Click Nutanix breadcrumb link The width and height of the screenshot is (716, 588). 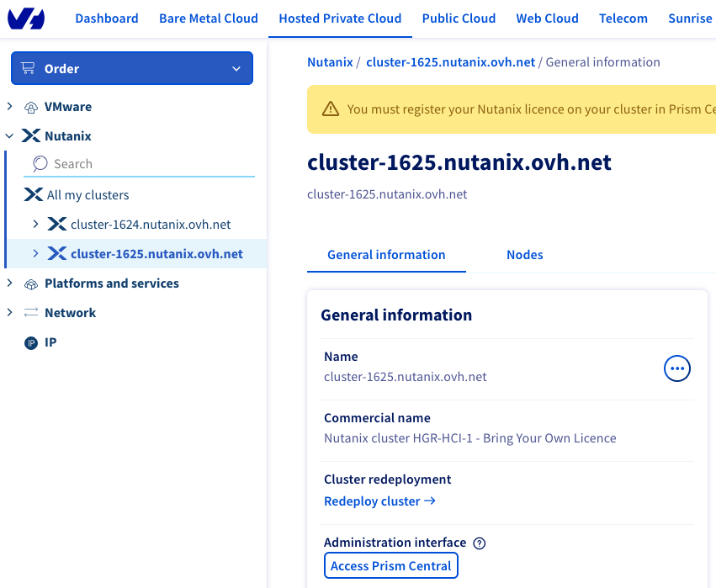point(330,62)
